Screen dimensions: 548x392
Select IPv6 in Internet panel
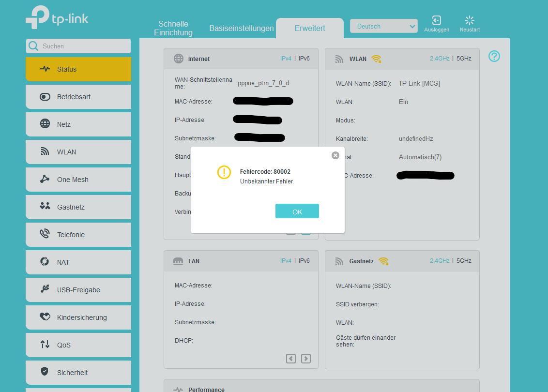tap(304, 59)
